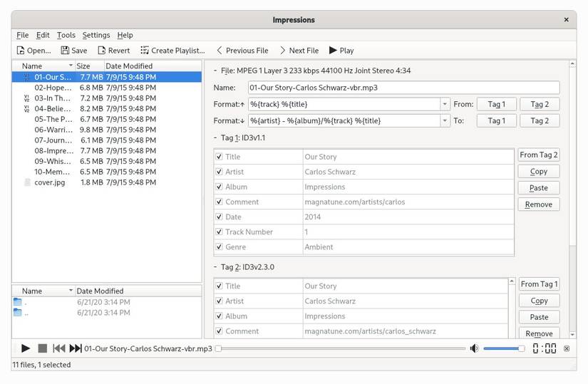Open the single-dot current folder
This screenshot has height=384, width=588.
coord(18,302)
